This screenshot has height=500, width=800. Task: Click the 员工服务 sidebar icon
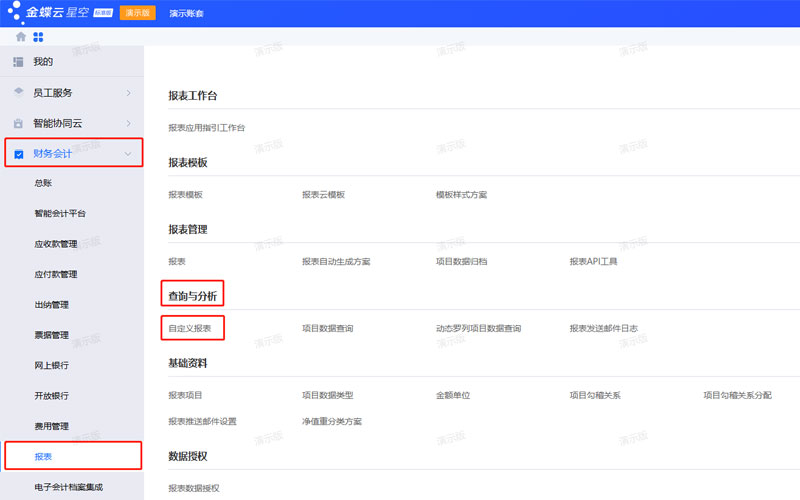18,93
